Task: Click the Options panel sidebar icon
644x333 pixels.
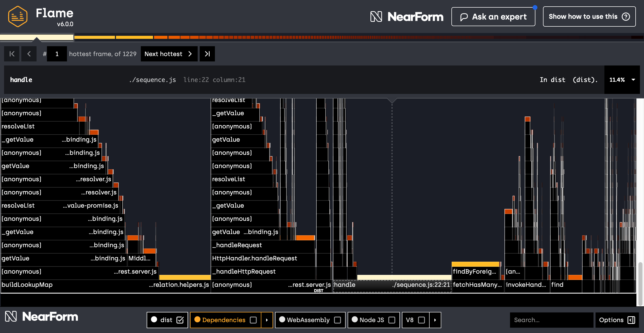Action: tap(631, 320)
